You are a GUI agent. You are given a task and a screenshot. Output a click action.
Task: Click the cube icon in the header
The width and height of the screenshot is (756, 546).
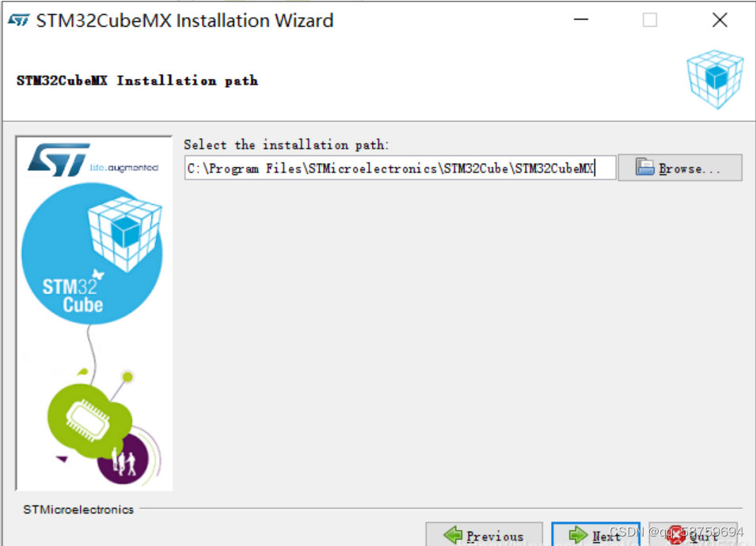click(x=715, y=79)
